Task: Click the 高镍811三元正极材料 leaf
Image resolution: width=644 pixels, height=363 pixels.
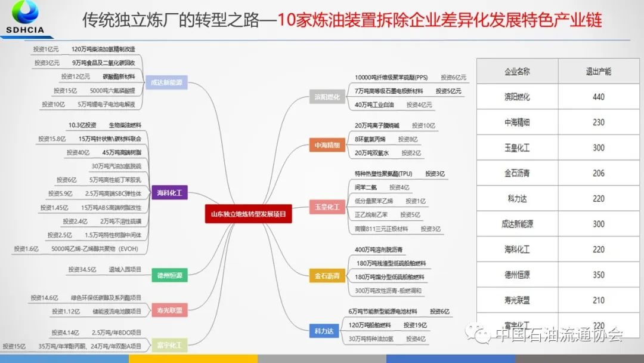Action: 382,229
